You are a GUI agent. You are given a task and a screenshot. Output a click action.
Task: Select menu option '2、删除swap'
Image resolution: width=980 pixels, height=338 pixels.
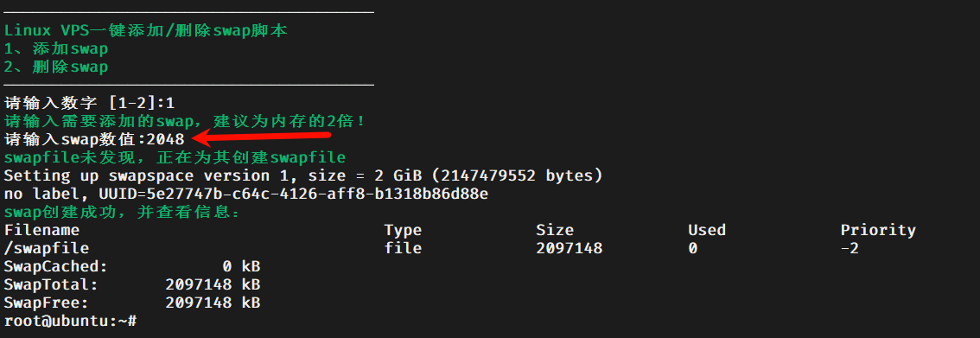click(x=55, y=67)
